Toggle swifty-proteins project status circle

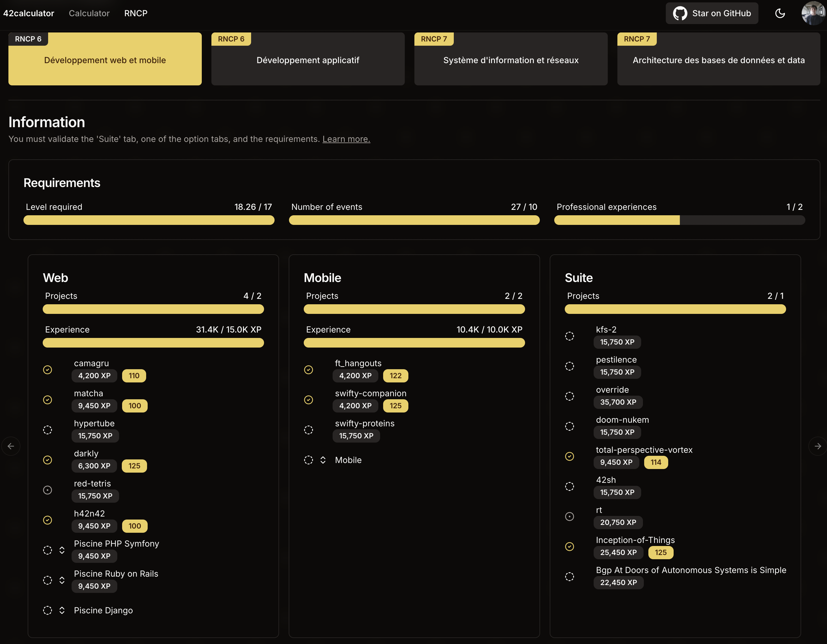(309, 430)
